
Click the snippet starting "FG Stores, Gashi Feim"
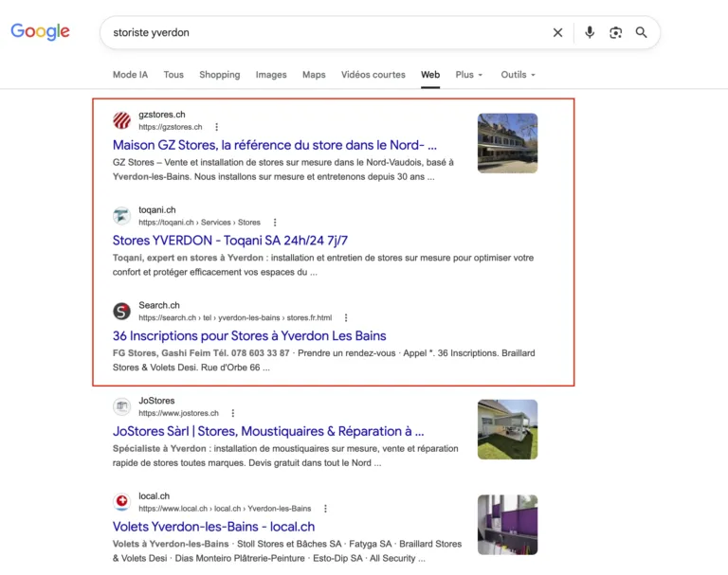click(324, 360)
